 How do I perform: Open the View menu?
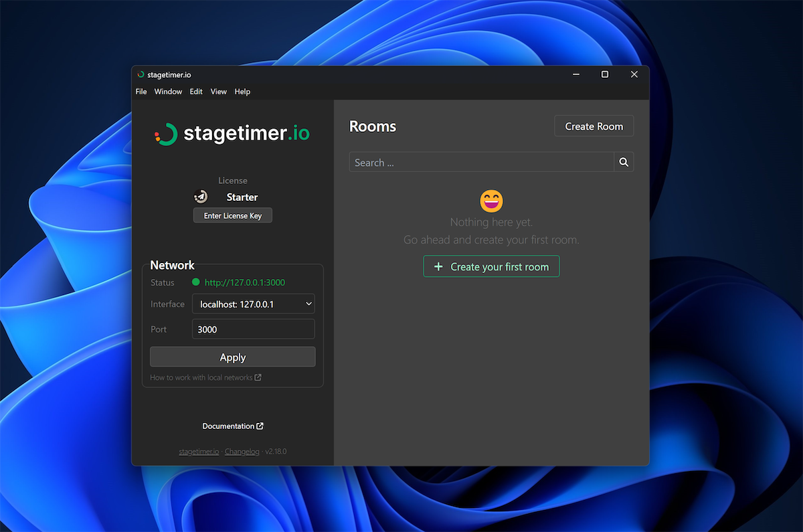click(218, 92)
